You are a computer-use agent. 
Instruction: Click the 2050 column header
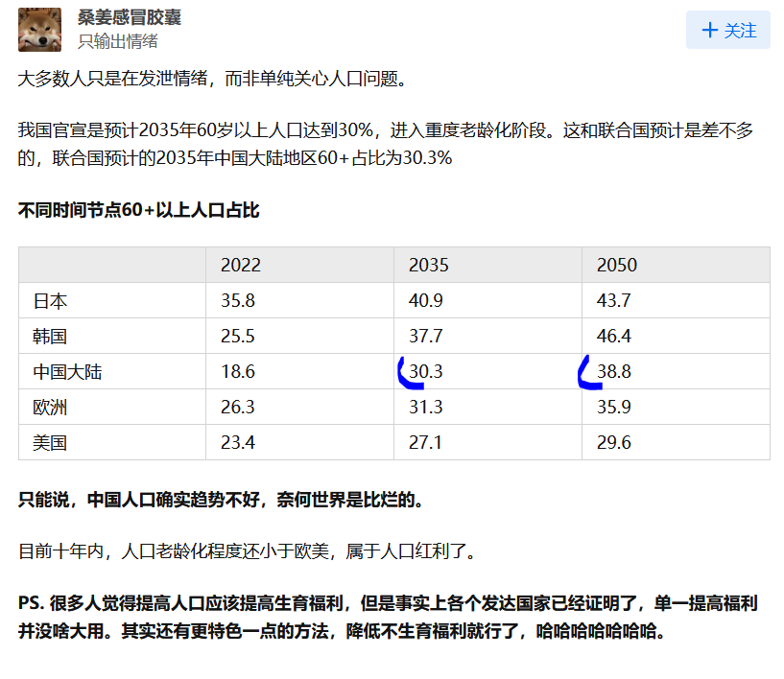(617, 266)
